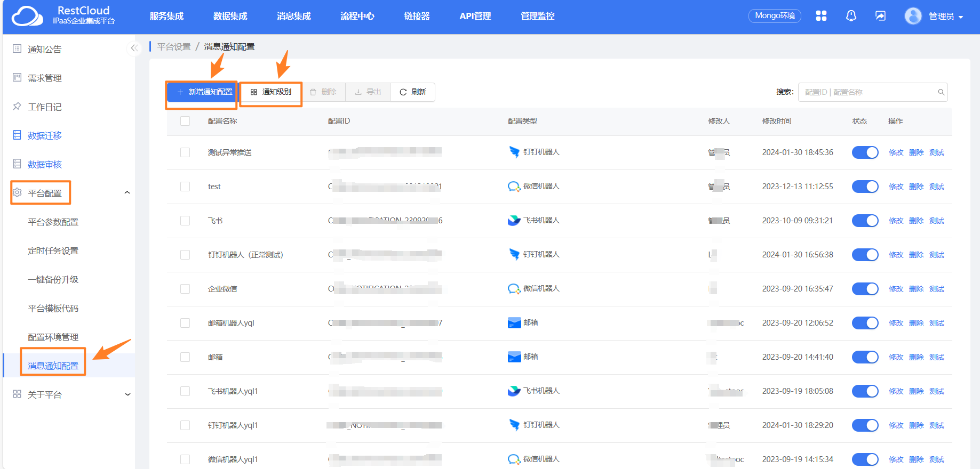Select 消息通知配置 in sidebar
980x469 pixels.
click(53, 366)
